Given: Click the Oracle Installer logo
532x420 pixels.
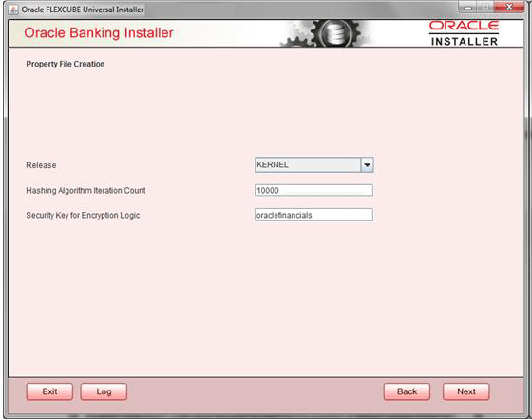Looking at the screenshot, I should click(x=464, y=33).
